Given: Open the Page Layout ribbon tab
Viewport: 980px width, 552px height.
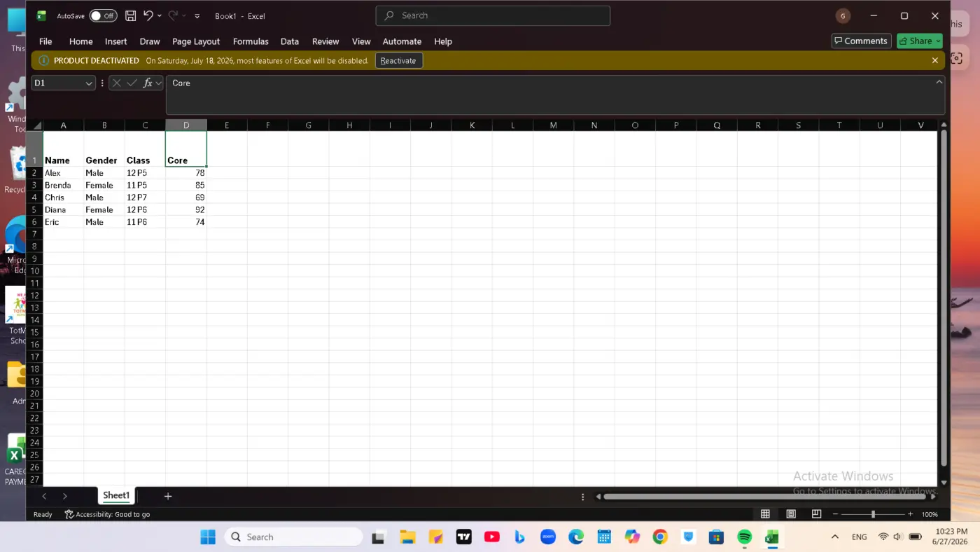Looking at the screenshot, I should [196, 41].
